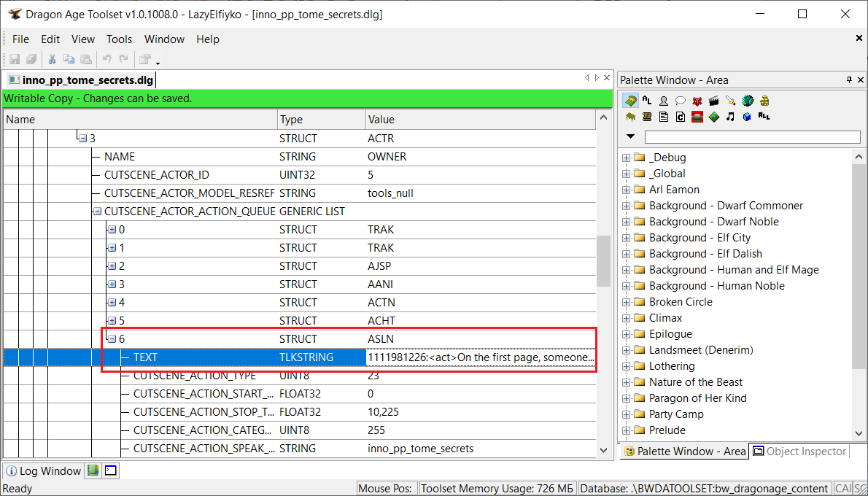This screenshot has height=496, width=868.
Task: Click the Palette Window scrollbar thumb
Action: [859, 266]
